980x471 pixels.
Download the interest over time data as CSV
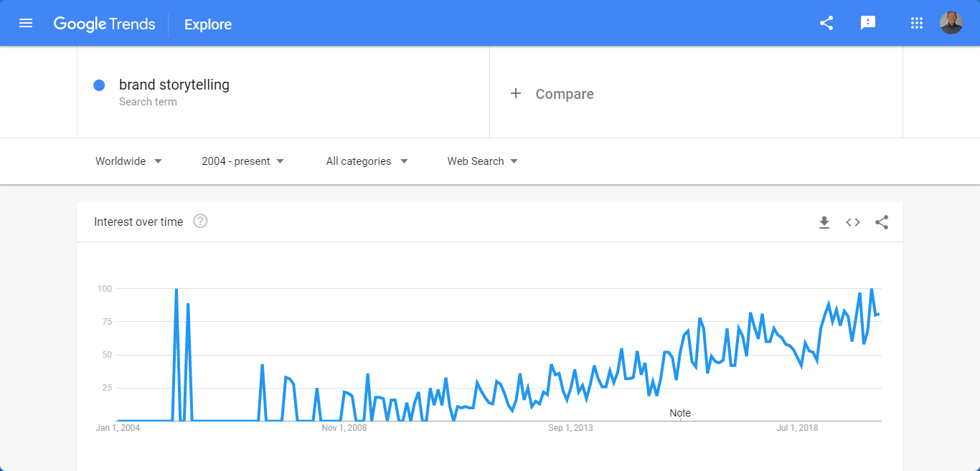(x=824, y=222)
